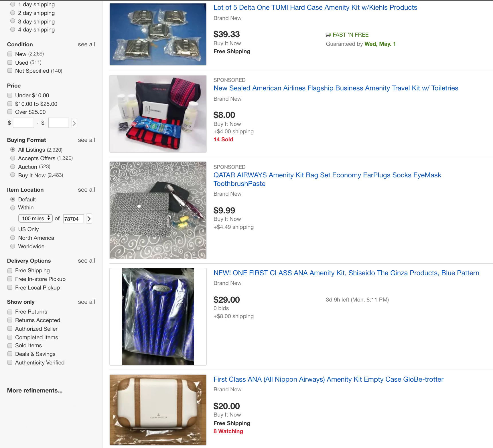Submit price range with arrow button
Viewport: 493px width, 448px height.
pos(74,123)
